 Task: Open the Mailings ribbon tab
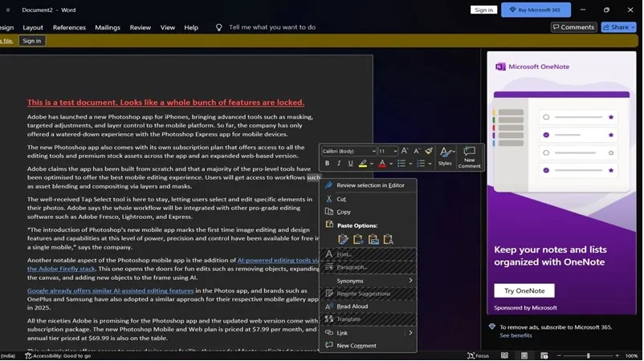click(108, 27)
